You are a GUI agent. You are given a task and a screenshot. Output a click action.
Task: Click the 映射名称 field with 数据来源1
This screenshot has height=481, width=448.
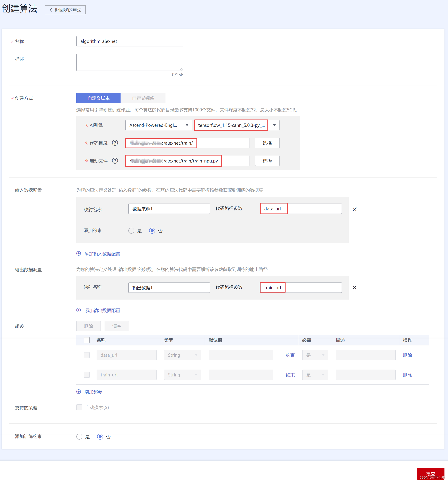coord(169,209)
